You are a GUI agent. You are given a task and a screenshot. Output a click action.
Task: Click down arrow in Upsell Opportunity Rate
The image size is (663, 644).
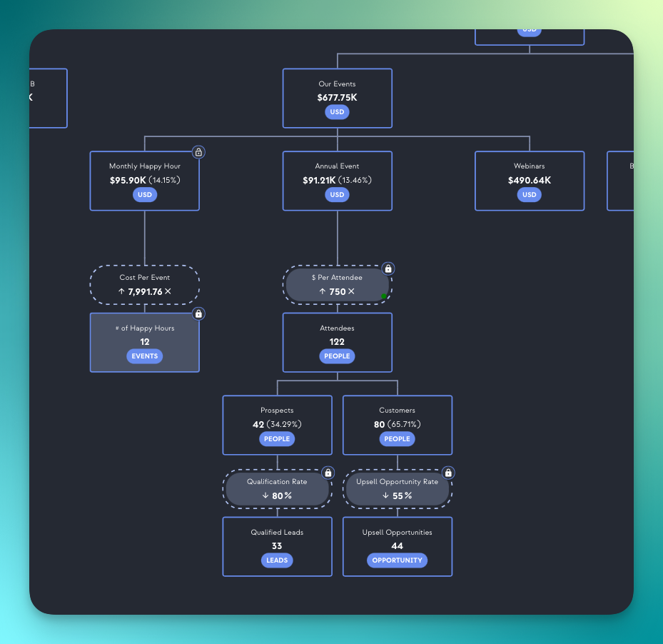click(x=385, y=495)
